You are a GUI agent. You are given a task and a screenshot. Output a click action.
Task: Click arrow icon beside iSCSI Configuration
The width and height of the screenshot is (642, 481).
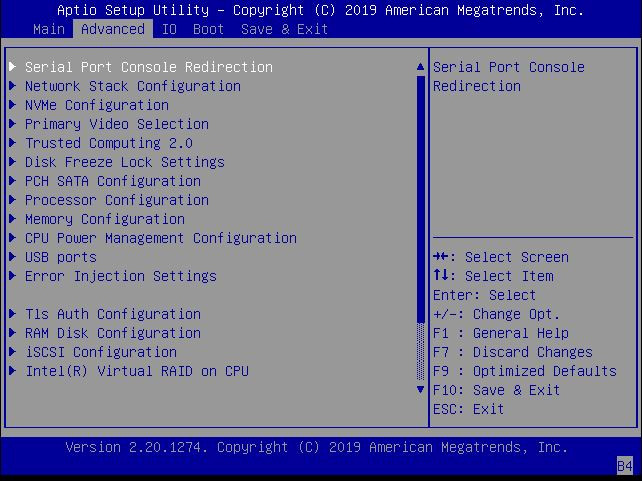13,352
